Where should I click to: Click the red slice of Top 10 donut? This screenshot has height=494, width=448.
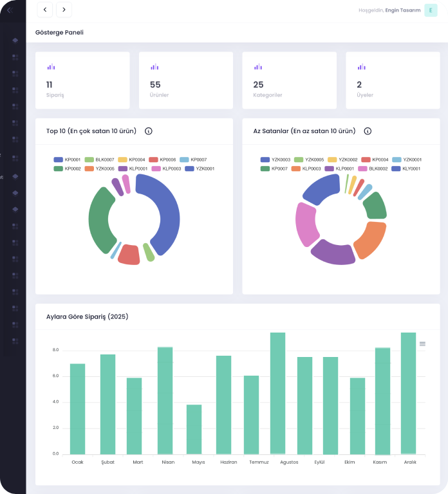[x=129, y=255]
